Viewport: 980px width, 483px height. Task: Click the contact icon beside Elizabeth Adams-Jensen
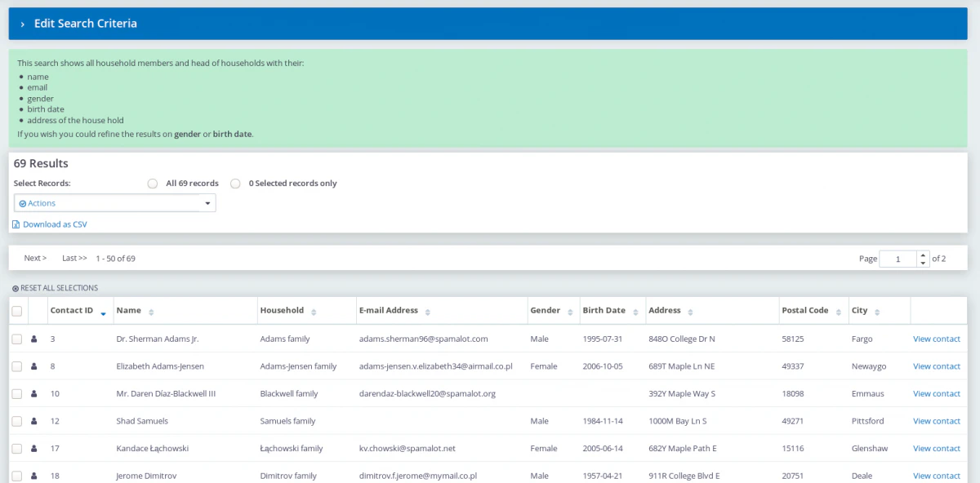point(34,366)
